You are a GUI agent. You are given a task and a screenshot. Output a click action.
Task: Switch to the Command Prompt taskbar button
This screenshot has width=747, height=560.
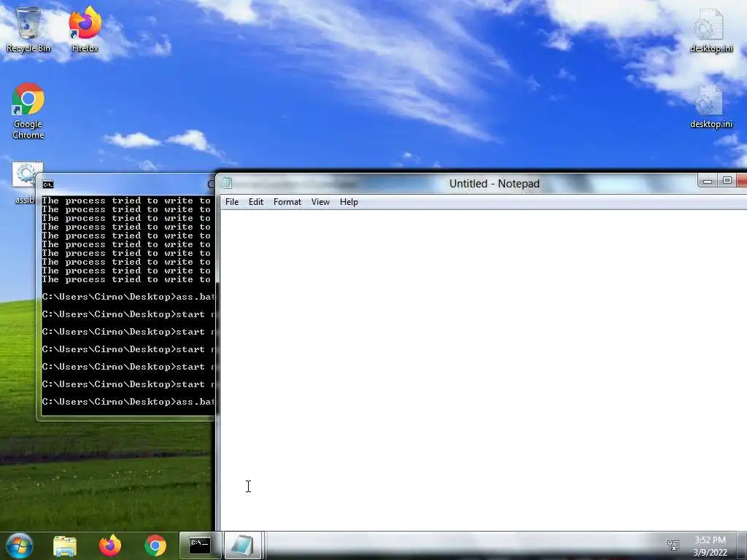pos(200,545)
